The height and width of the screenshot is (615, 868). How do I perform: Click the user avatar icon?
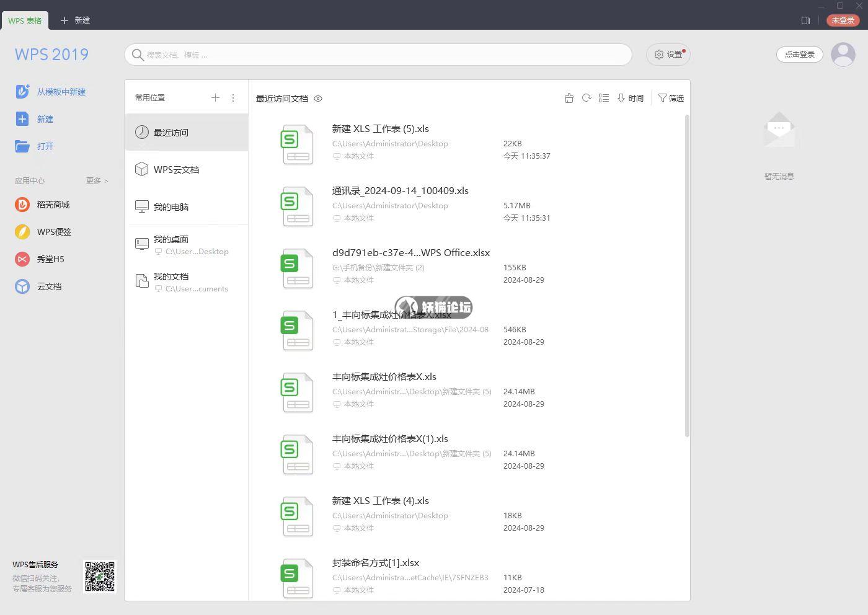[x=843, y=55]
